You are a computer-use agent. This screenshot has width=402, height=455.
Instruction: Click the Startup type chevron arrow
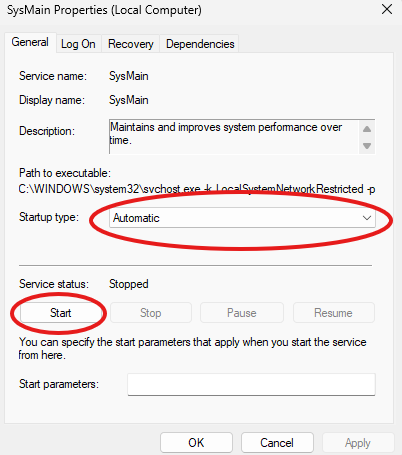point(367,218)
